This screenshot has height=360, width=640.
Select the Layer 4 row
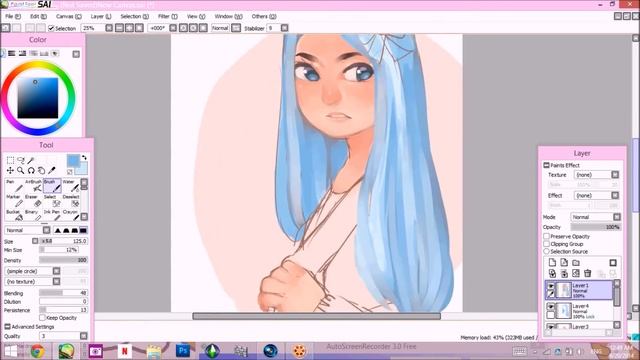(580, 311)
